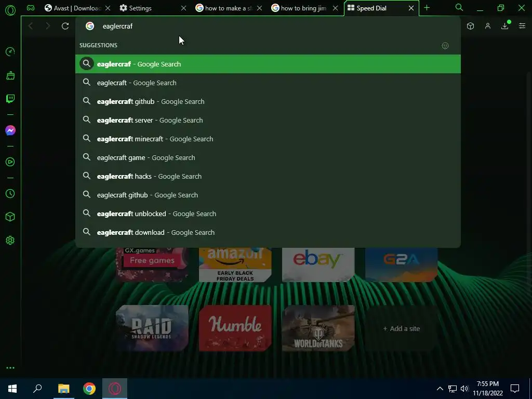532x399 pixels.
Task: Open a new tab with plus button
Action: 427,8
